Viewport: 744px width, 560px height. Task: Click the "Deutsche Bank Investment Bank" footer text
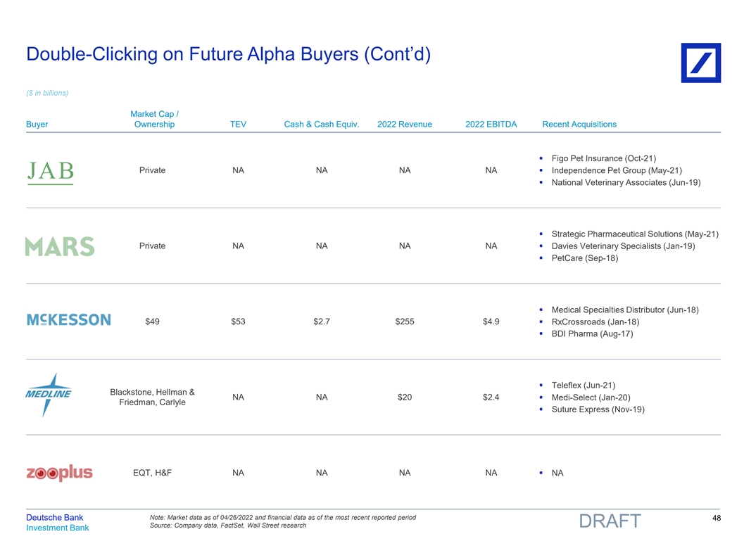pos(58,523)
